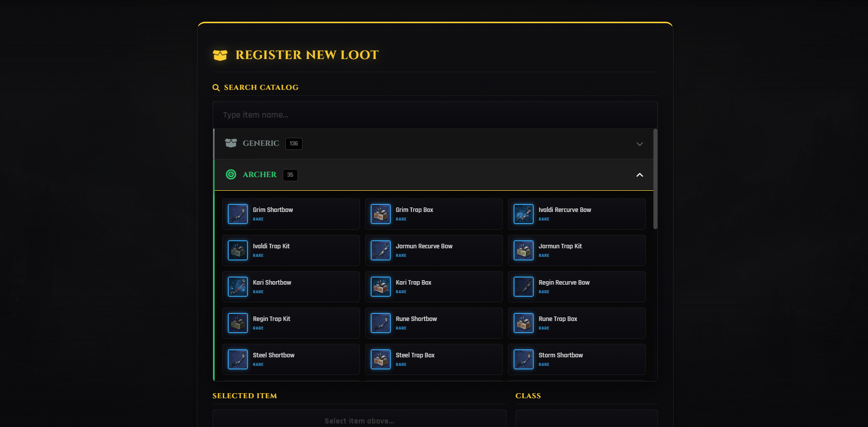Select the Storm Shortbow icon

pos(523,359)
